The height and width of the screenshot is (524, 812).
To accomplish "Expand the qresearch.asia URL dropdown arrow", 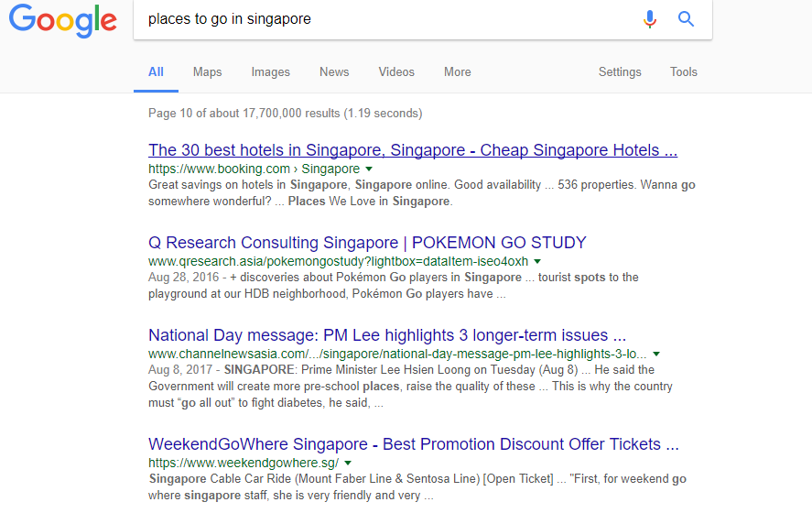I will (537, 261).
